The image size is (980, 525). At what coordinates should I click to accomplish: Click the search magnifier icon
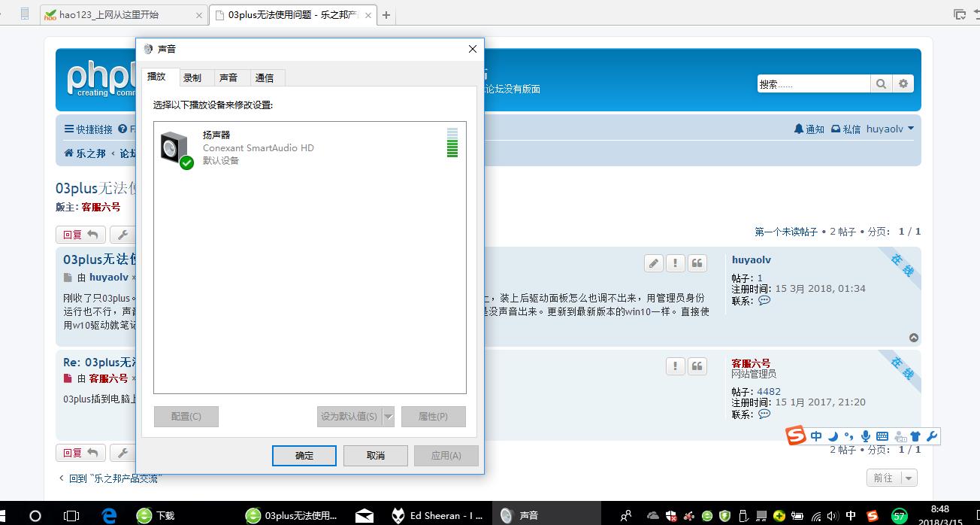(881, 83)
